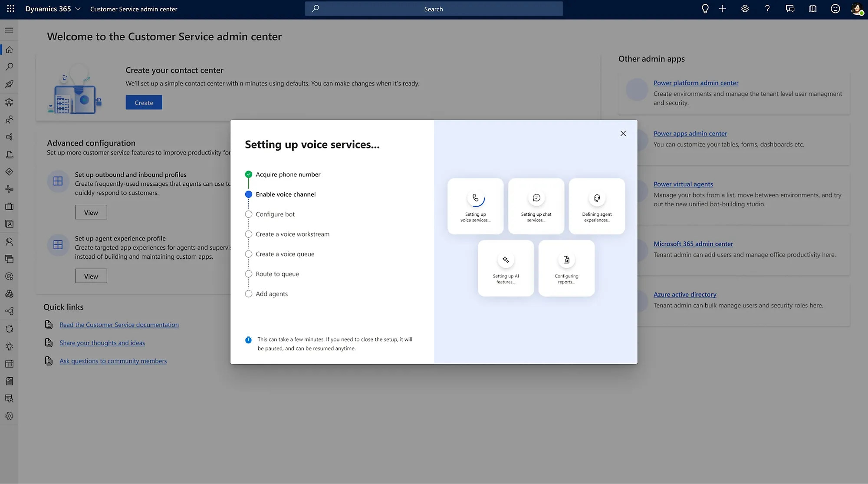Open the app launcher waffle icon
The width and height of the screenshot is (868, 484).
10,9
